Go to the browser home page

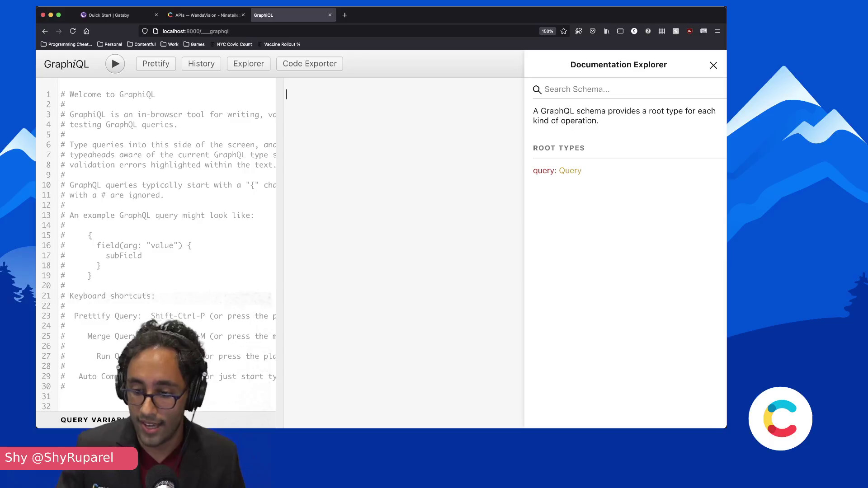86,31
